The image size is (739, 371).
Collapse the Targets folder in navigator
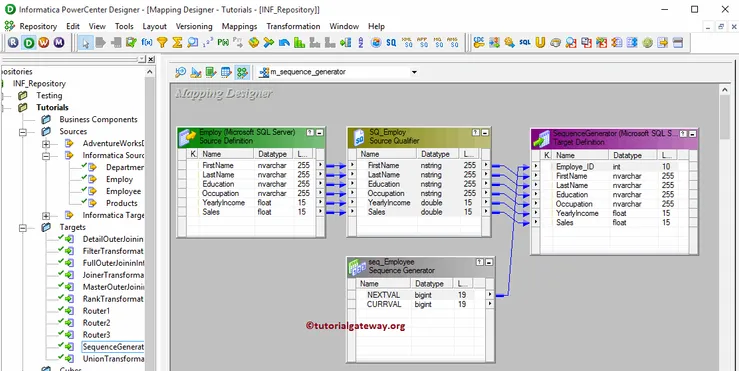coord(23,228)
